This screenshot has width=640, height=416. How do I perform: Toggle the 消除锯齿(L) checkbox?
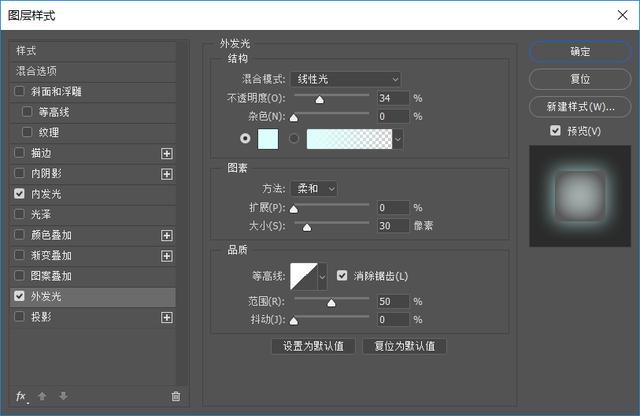coord(342,276)
